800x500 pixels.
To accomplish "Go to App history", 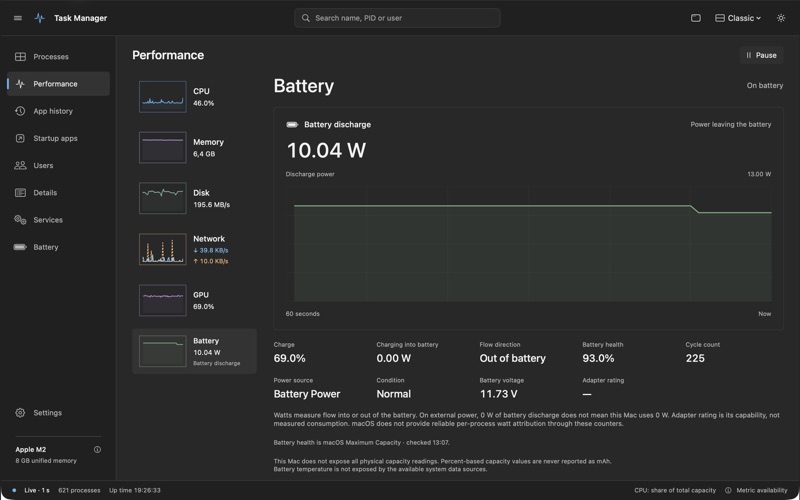I will pyautogui.click(x=58, y=111).
